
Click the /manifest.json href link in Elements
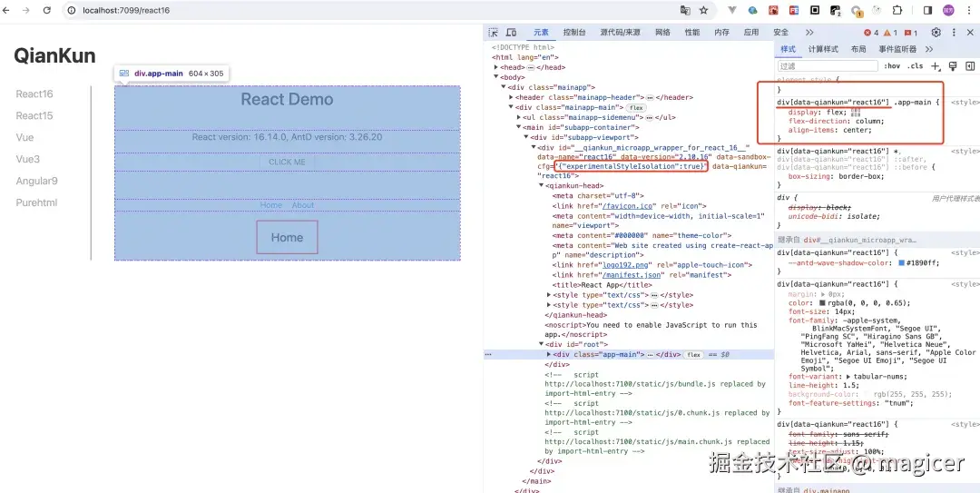(632, 275)
